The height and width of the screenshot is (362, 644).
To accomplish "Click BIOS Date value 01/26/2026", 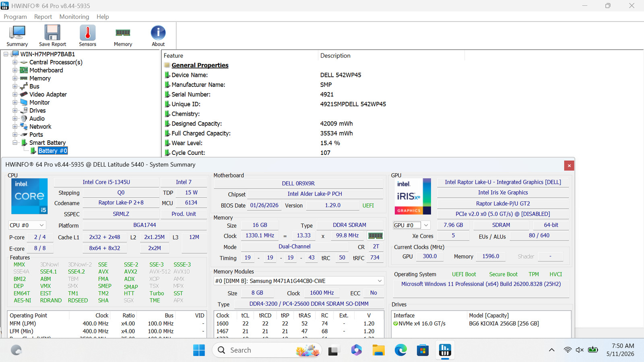I will (264, 205).
